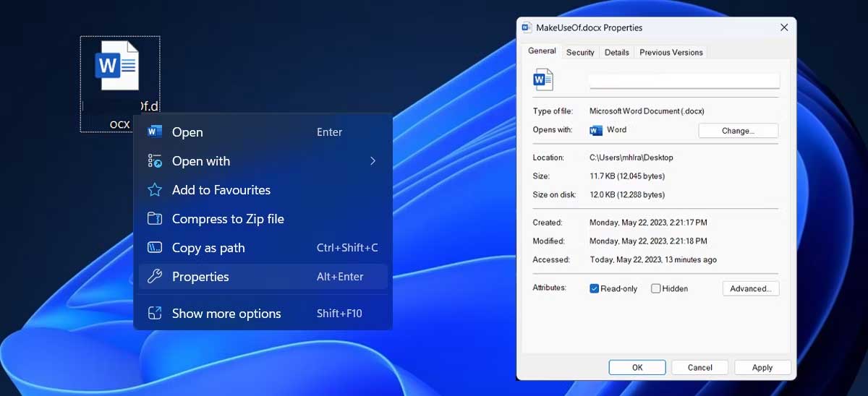Click the wrench icon next to Properties
Screen dimensions: 868x396
pyautogui.click(x=155, y=277)
